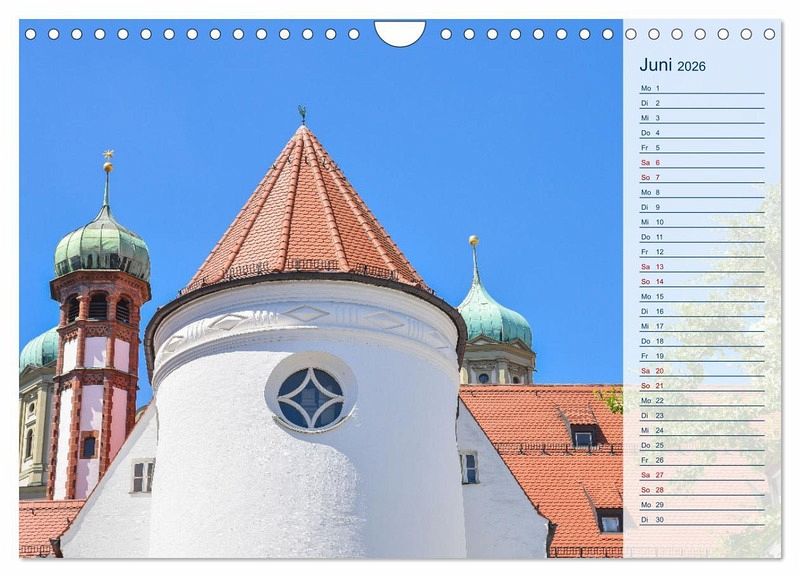This screenshot has width=800, height=577.
Task: Select Sa 13 in the day list
Action: (701, 267)
